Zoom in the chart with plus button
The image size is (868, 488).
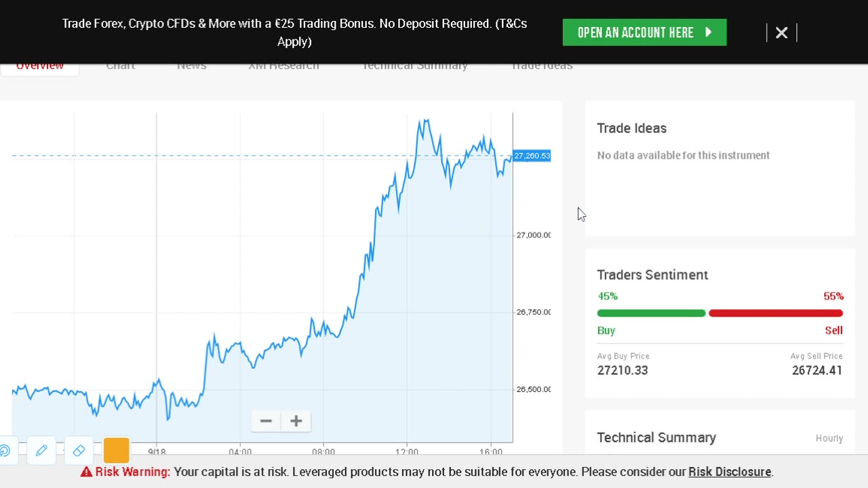(296, 421)
